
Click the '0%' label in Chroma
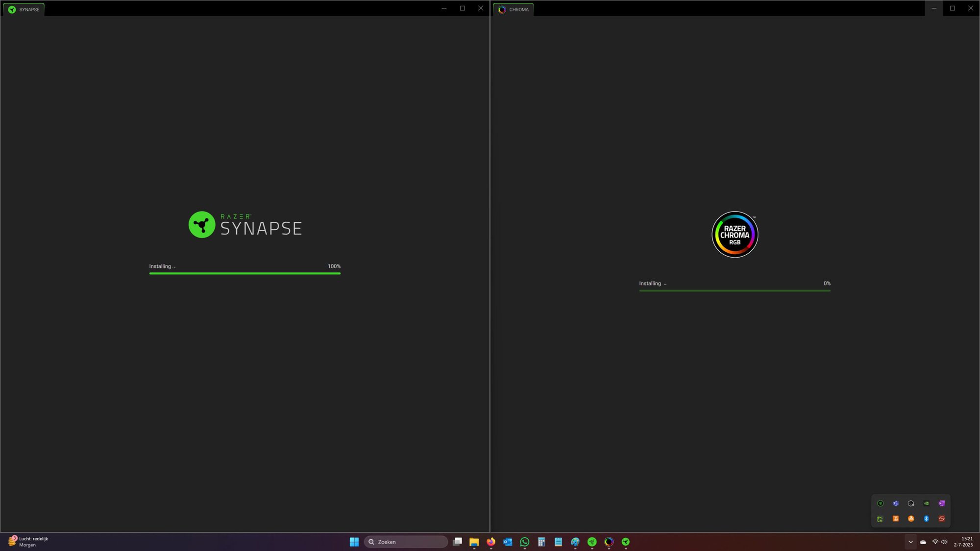click(827, 284)
